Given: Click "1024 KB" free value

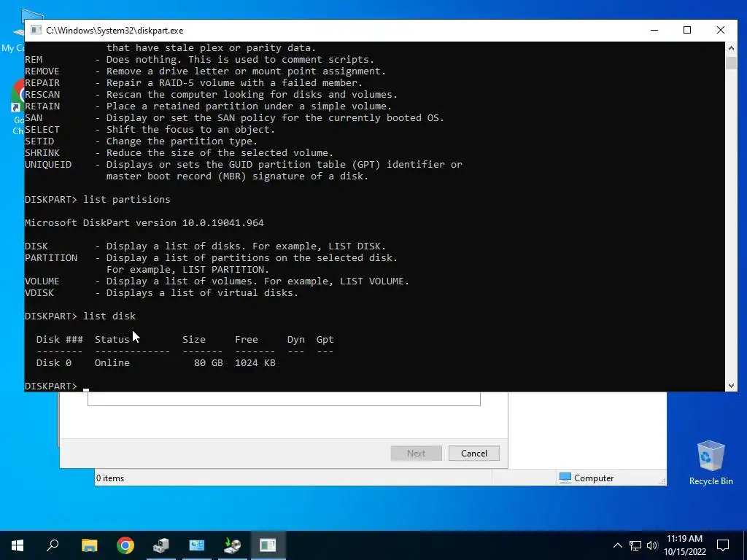Looking at the screenshot, I should [x=255, y=362].
